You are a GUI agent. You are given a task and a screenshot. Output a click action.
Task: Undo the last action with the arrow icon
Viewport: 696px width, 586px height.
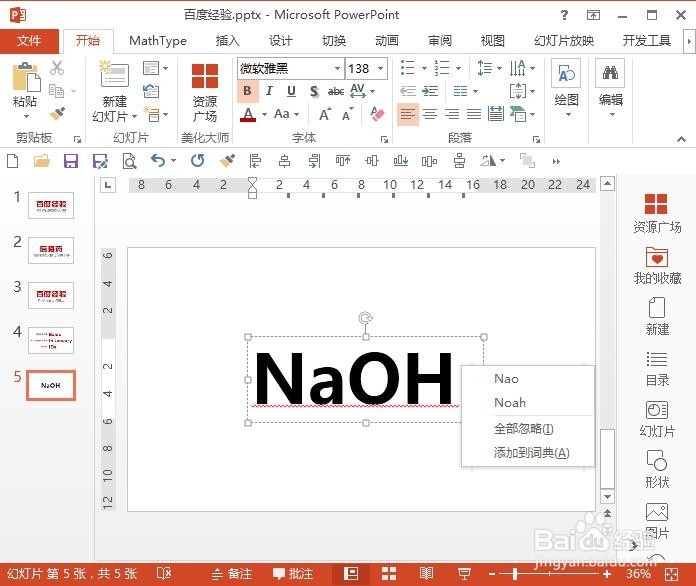pyautogui.click(x=158, y=160)
